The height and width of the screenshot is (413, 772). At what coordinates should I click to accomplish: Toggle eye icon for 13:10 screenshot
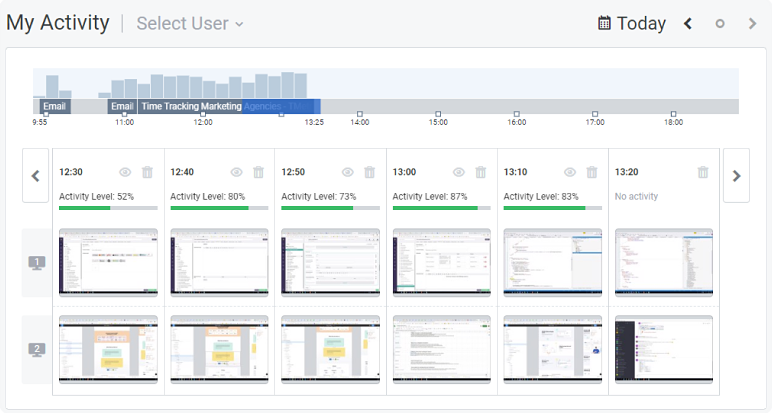(570, 173)
